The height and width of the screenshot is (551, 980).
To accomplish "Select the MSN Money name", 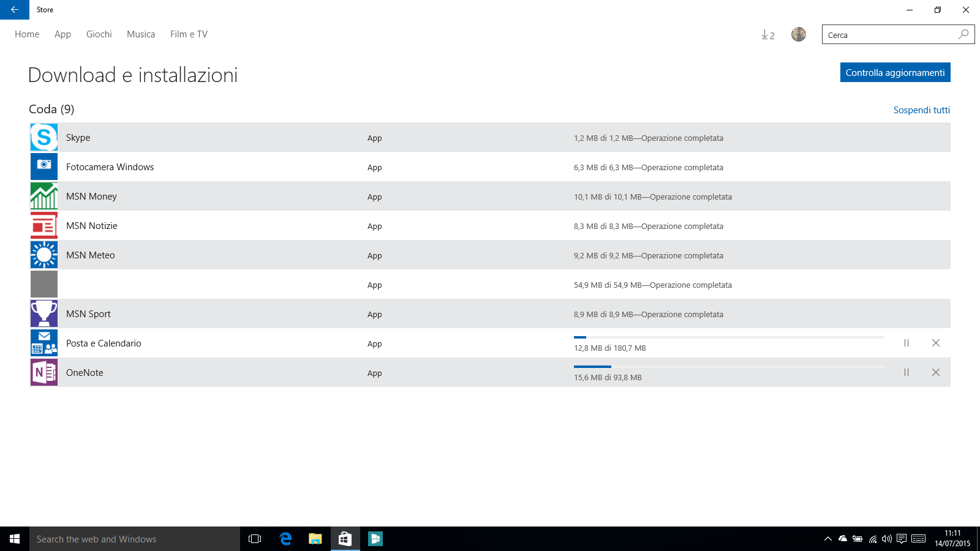I will pyautogui.click(x=91, y=197).
